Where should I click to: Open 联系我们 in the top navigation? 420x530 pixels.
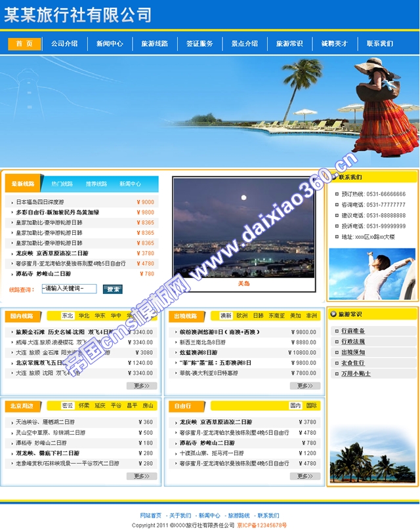click(x=380, y=43)
